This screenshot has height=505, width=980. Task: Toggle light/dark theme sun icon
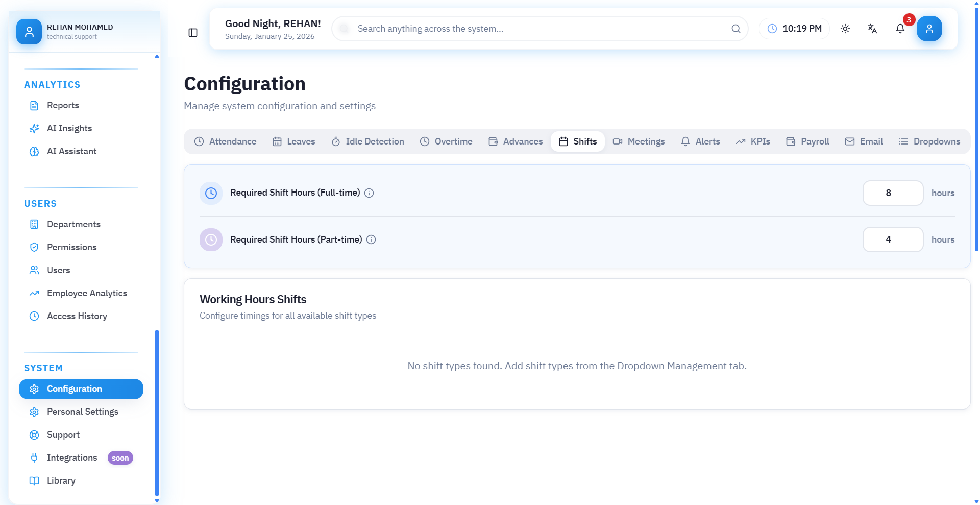coord(845,29)
